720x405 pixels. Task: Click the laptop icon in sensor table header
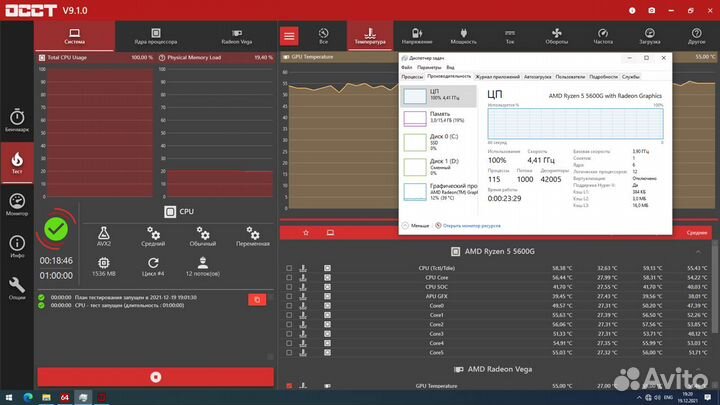(330, 233)
